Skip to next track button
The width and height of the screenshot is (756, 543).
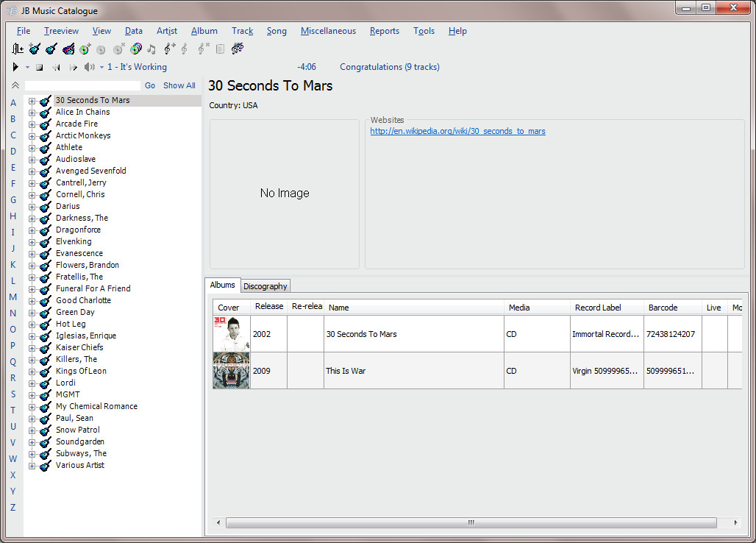click(74, 68)
